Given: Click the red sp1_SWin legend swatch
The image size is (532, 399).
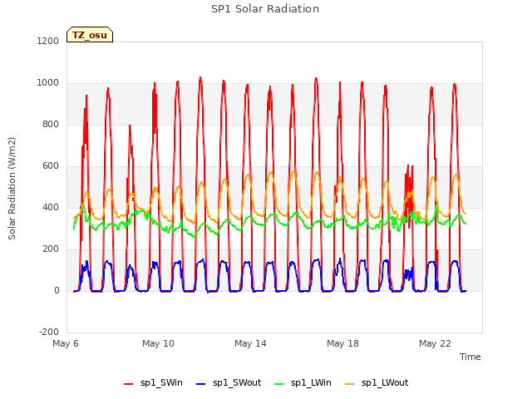Looking at the screenshot, I should tap(129, 384).
